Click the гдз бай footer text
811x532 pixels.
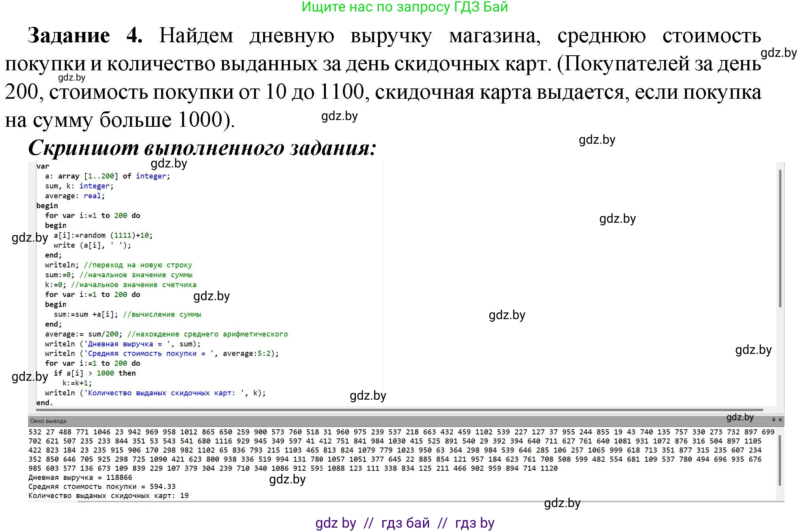(x=404, y=523)
